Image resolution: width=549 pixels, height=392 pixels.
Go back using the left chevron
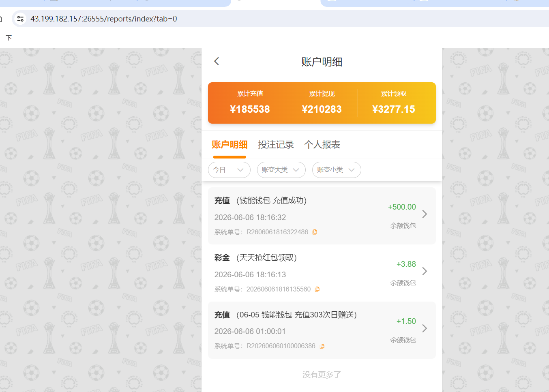tap(217, 61)
